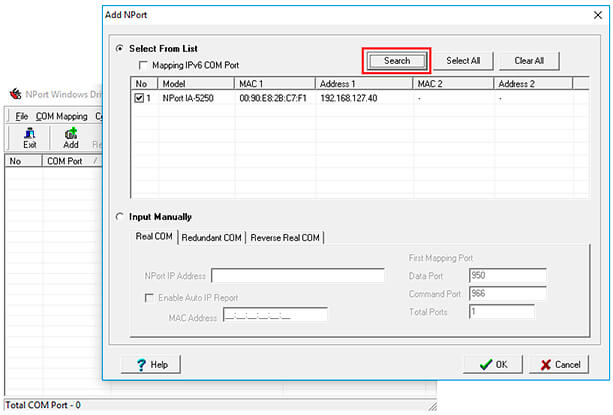Click the No column header in main window
613x415 pixels.
point(23,161)
